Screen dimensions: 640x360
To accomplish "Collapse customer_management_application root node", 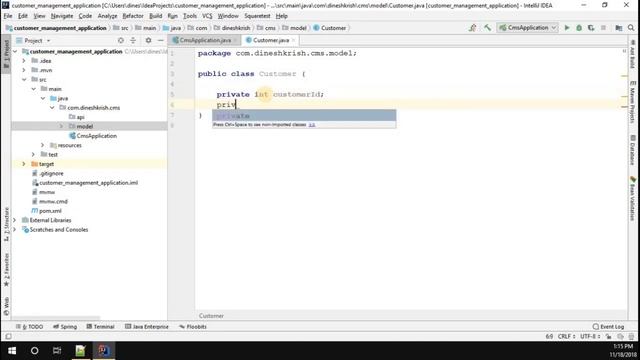I will click(x=15, y=52).
